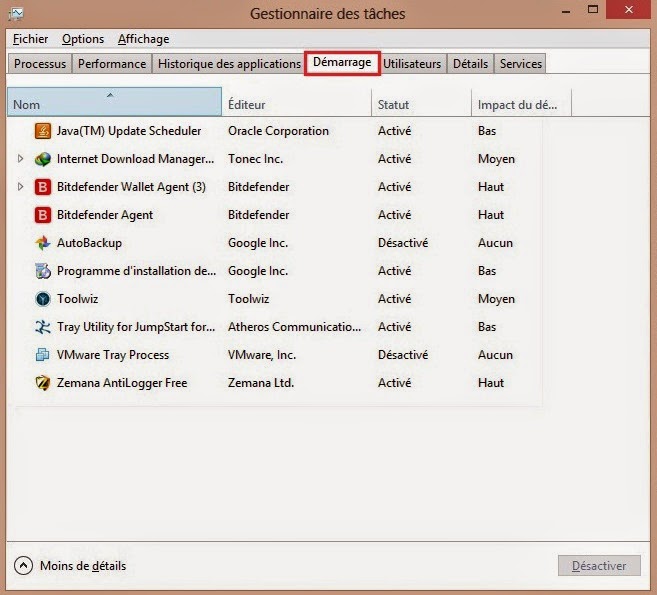The image size is (657, 595).
Task: Click the Java Update Scheduler icon
Action: point(42,131)
